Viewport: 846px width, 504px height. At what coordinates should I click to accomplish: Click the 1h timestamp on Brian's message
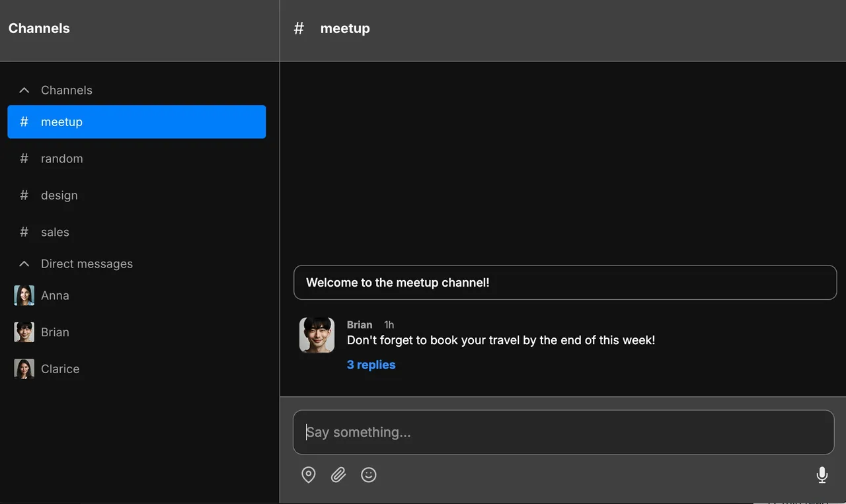(x=389, y=324)
